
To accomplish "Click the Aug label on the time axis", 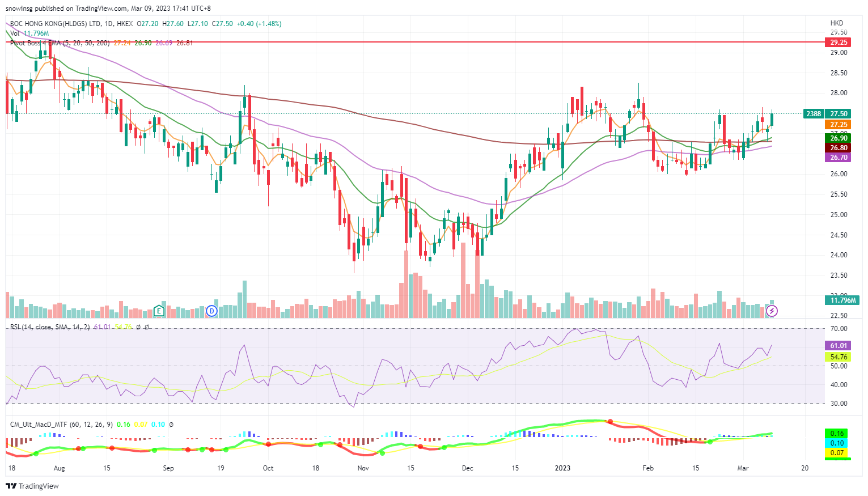I will pyautogui.click(x=59, y=468).
